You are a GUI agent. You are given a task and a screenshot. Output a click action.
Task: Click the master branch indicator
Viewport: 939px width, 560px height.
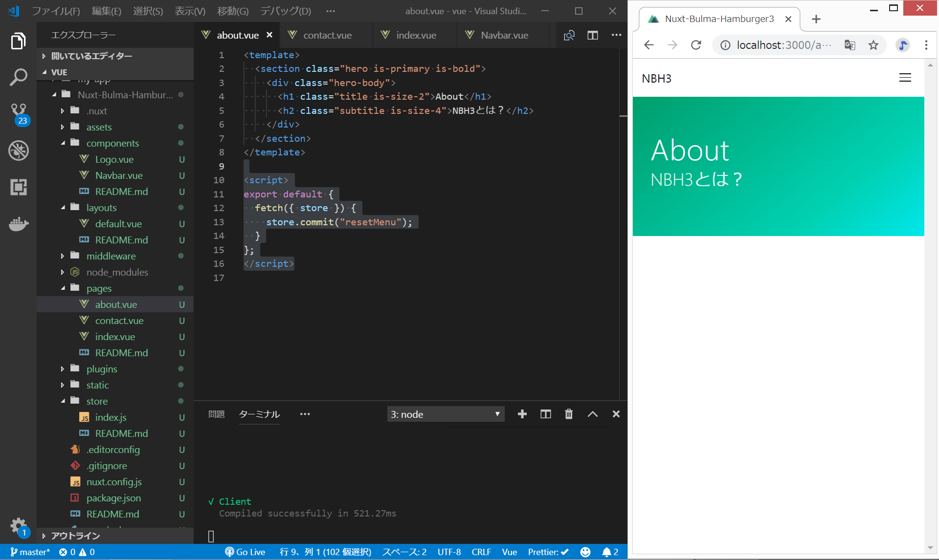coord(30,552)
